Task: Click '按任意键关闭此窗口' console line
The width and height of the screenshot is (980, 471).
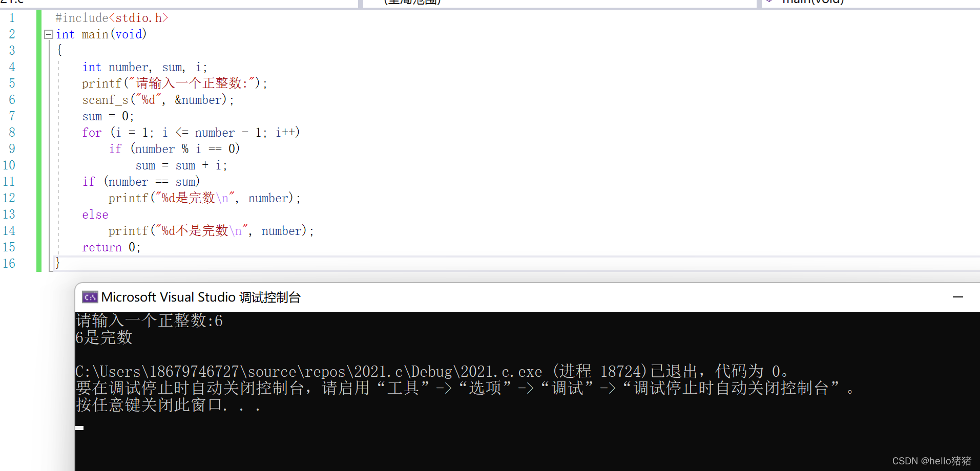Action: click(x=168, y=405)
